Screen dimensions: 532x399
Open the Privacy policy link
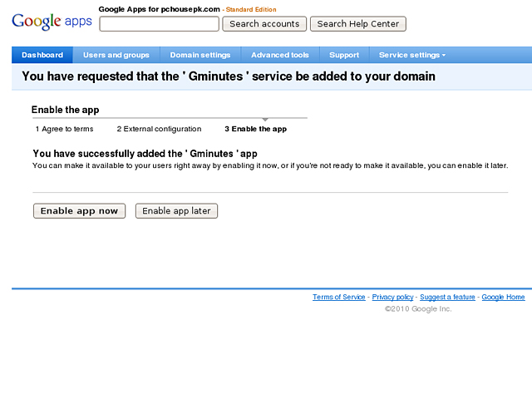coord(393,297)
